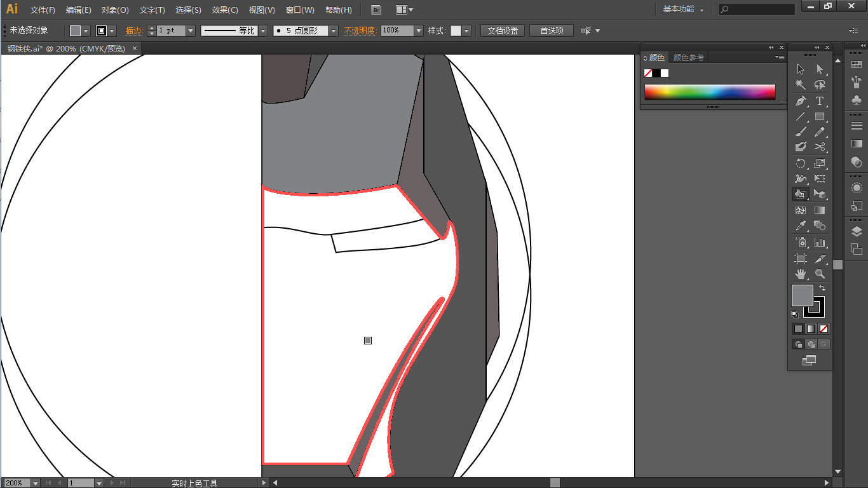Image resolution: width=868 pixels, height=488 pixels.
Task: Select the Blend tool
Action: coord(820,226)
